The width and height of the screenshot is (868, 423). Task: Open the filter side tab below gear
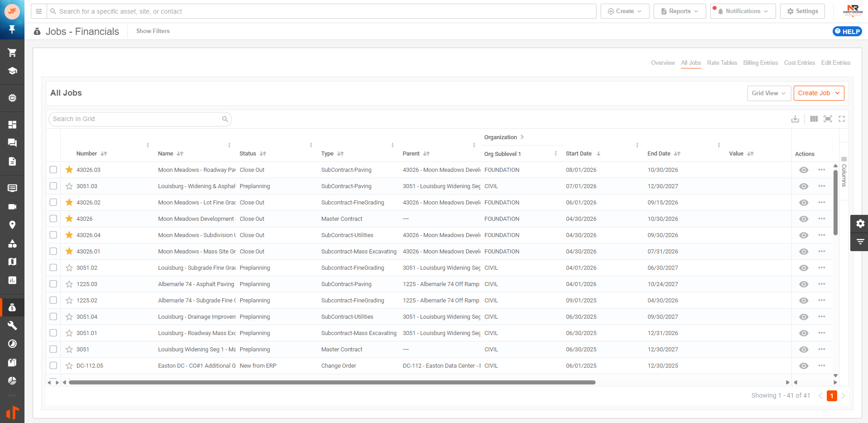(x=860, y=242)
